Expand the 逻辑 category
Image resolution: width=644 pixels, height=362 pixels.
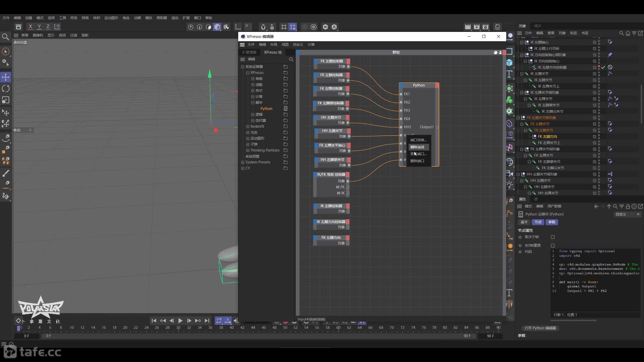click(x=253, y=115)
